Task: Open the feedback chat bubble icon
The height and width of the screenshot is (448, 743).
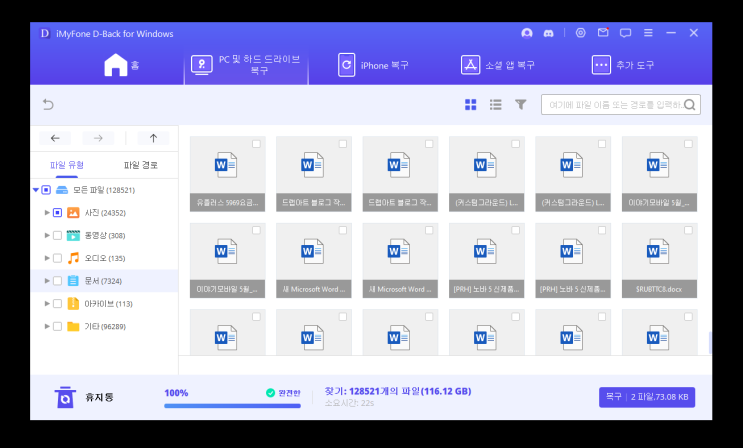Action: tap(625, 33)
